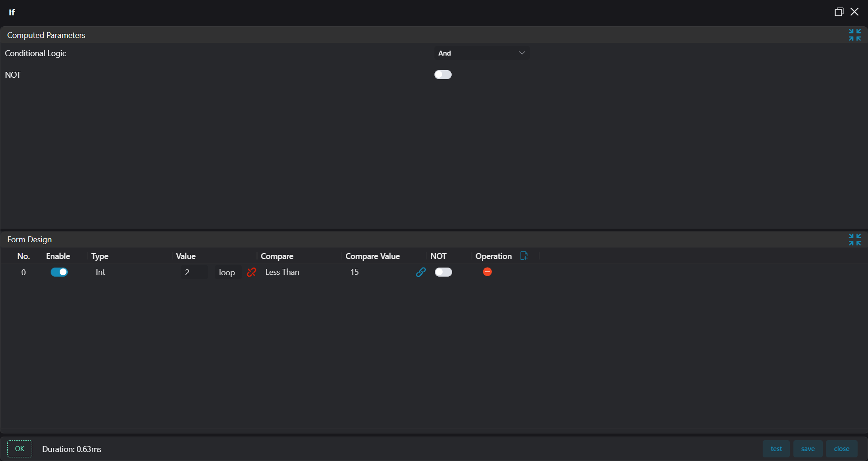Click the close button at the bottom
The height and width of the screenshot is (461, 868).
coord(841,449)
